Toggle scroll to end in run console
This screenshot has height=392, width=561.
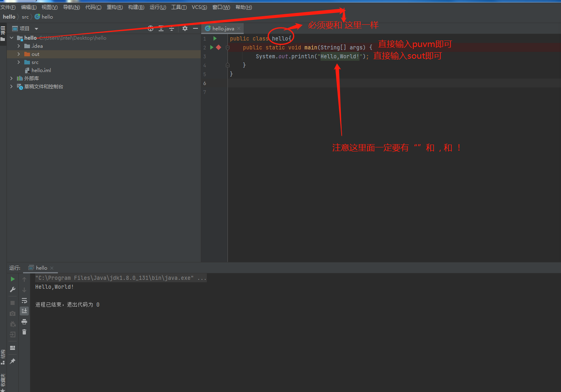pyautogui.click(x=24, y=311)
